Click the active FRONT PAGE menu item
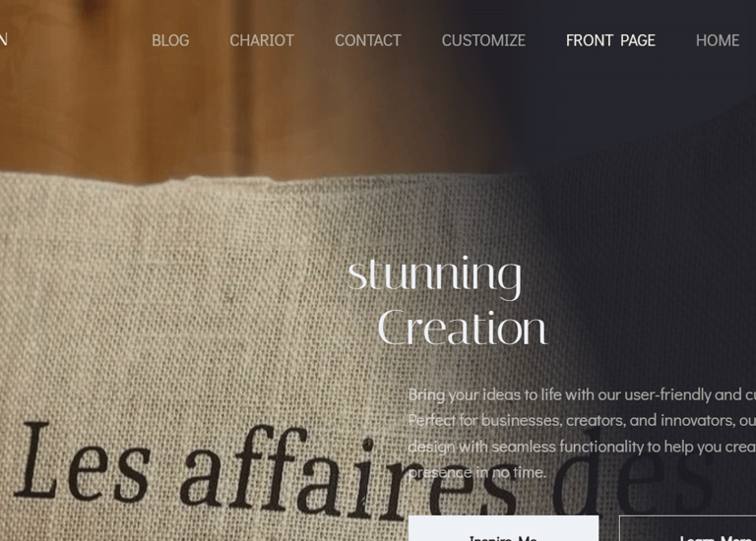This screenshot has height=541, width=756. (x=610, y=40)
